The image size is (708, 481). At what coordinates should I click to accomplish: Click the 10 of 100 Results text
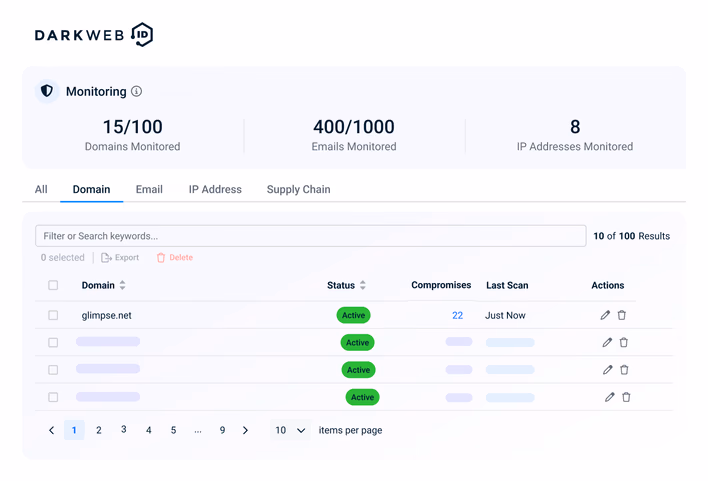pos(631,236)
